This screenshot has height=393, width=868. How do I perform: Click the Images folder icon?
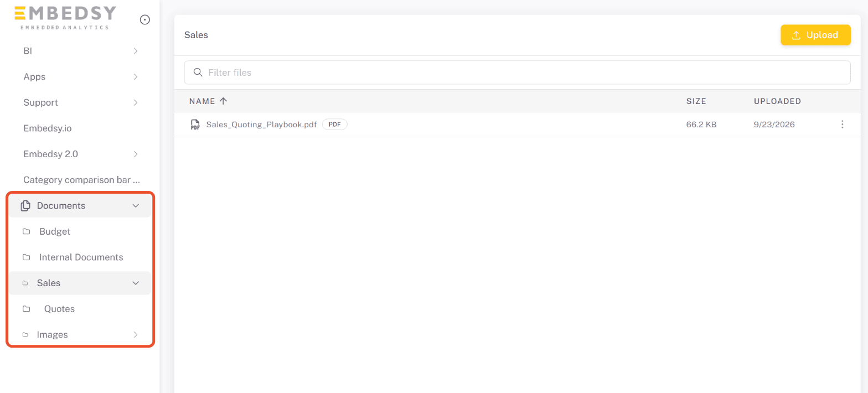(25, 335)
